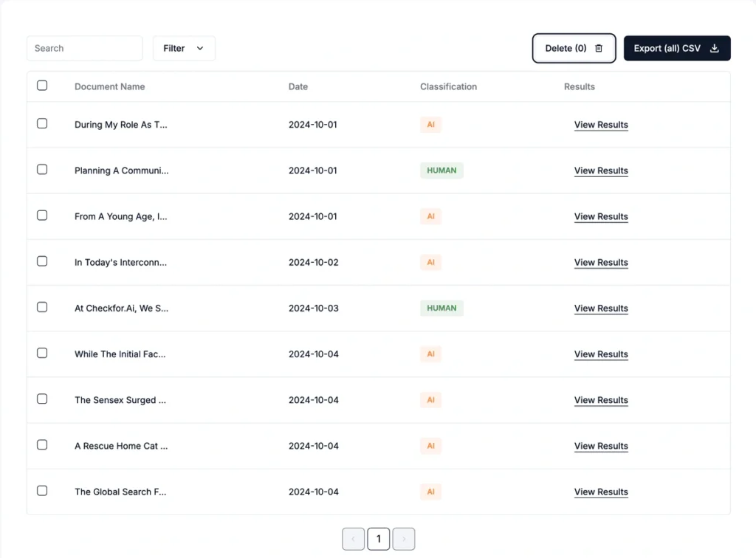Click the HUMAN badge for 'Planning A Communi...'
The height and width of the screenshot is (558, 756).
click(x=441, y=170)
